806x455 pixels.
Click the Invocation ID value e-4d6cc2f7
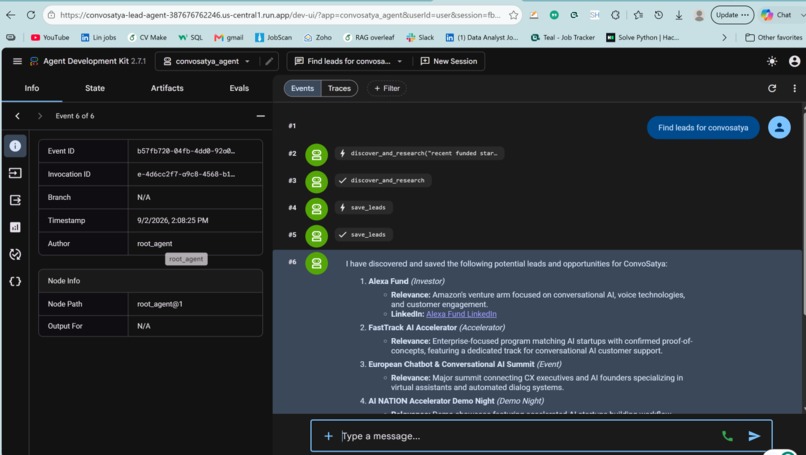(186, 174)
